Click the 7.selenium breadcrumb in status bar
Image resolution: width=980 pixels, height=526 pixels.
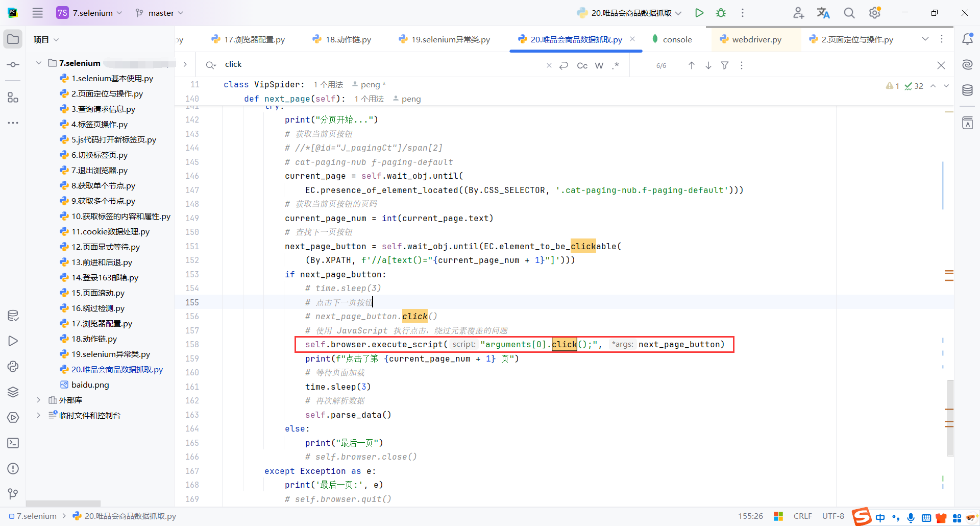[x=33, y=516]
